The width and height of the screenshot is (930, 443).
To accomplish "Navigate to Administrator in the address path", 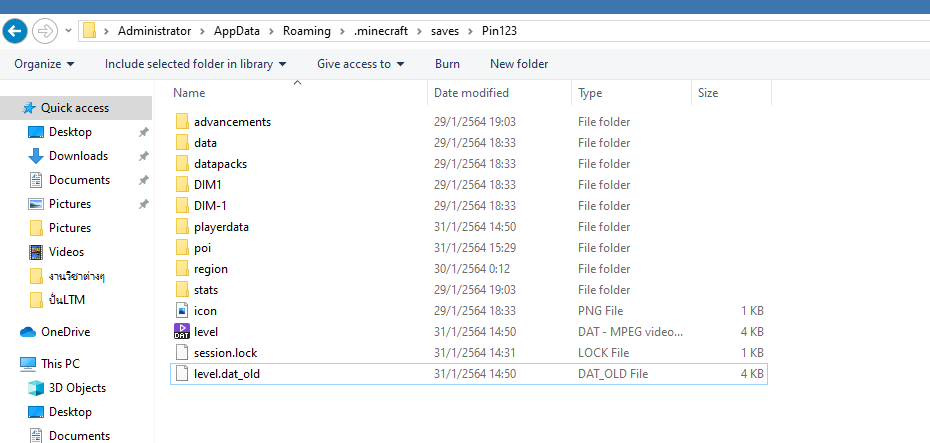I will (154, 31).
